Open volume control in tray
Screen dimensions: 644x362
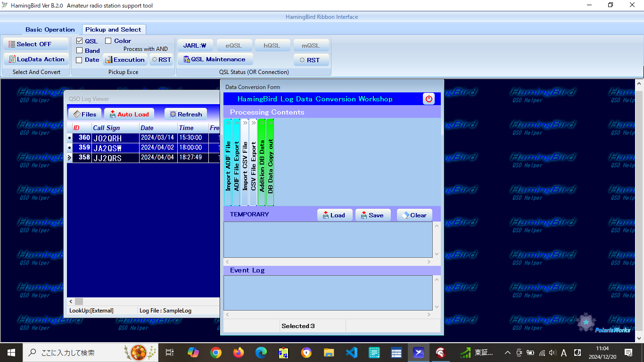(x=553, y=353)
